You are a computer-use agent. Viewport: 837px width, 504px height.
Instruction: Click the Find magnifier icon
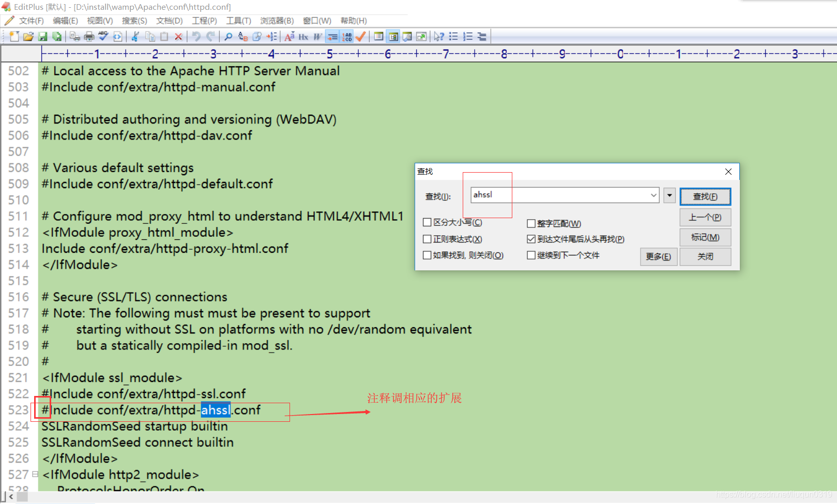(x=228, y=36)
